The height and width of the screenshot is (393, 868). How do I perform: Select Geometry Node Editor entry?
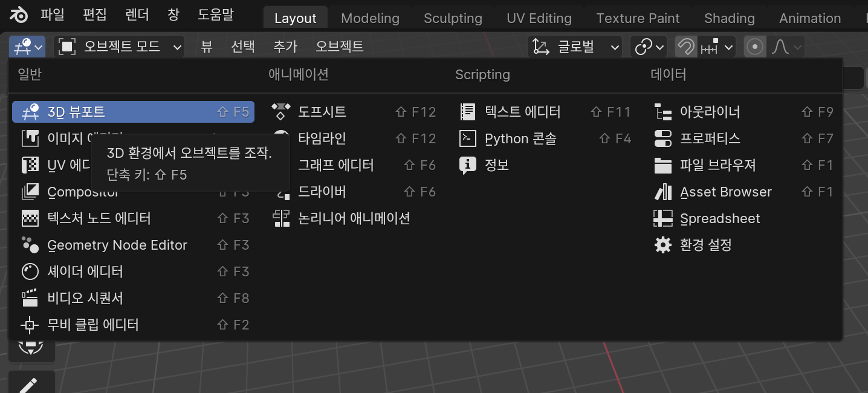133,245
